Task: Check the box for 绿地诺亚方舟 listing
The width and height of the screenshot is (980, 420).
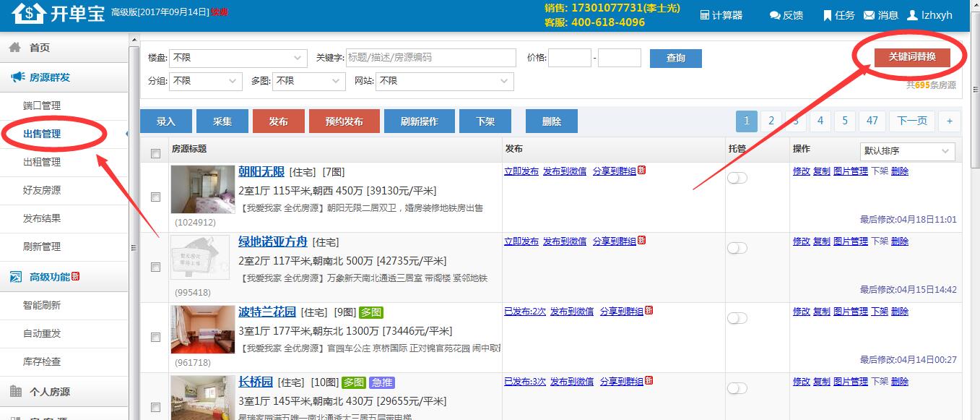Action: [x=155, y=267]
